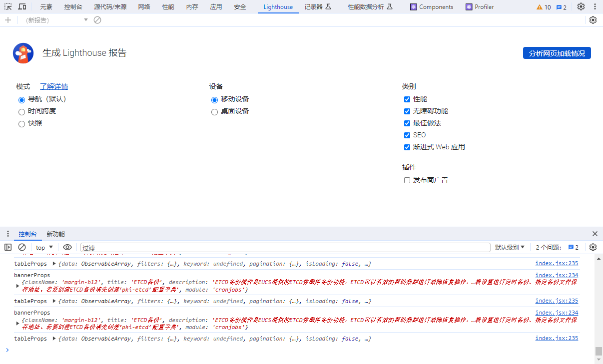This screenshot has width=603, height=364.
Task: Toggle device toolbar emulation icon
Action: point(22,7)
